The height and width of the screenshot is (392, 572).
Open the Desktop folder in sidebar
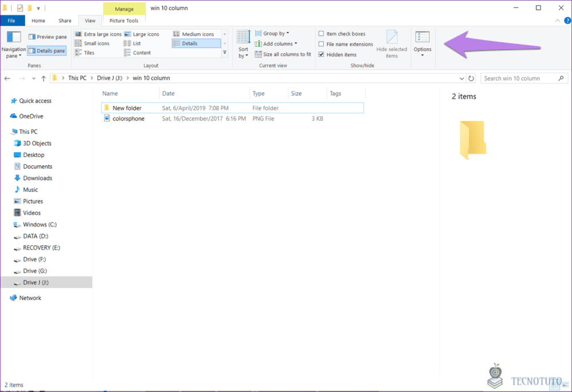click(29, 155)
